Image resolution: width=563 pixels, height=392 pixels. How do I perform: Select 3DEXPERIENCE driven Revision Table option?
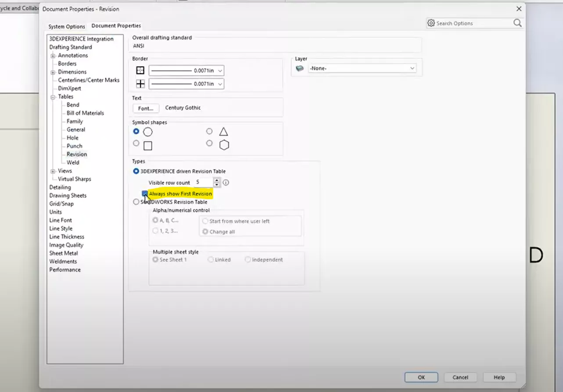click(136, 171)
